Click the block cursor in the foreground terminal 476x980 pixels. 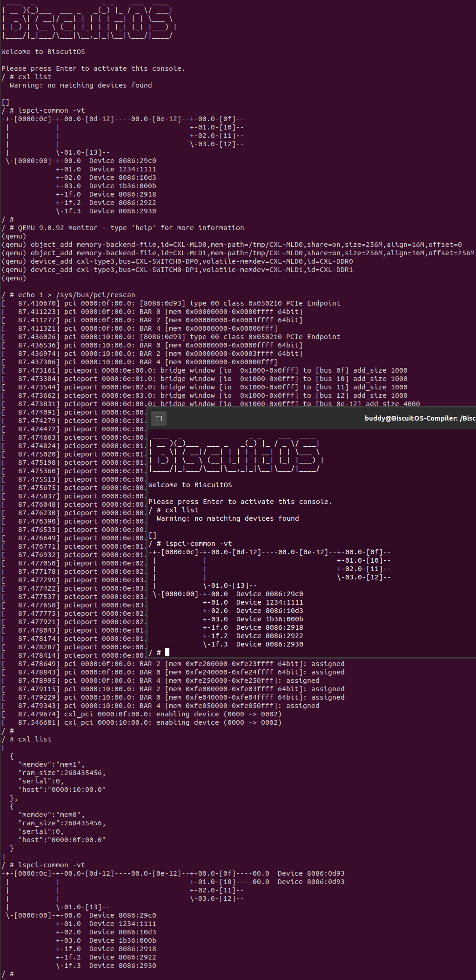tap(167, 653)
